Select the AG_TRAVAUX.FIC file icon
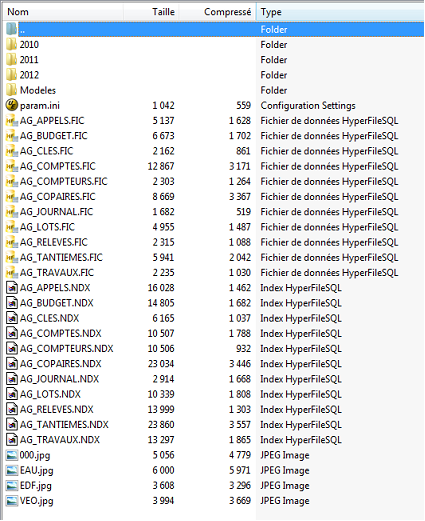The width and height of the screenshot is (425, 521). click(12, 273)
